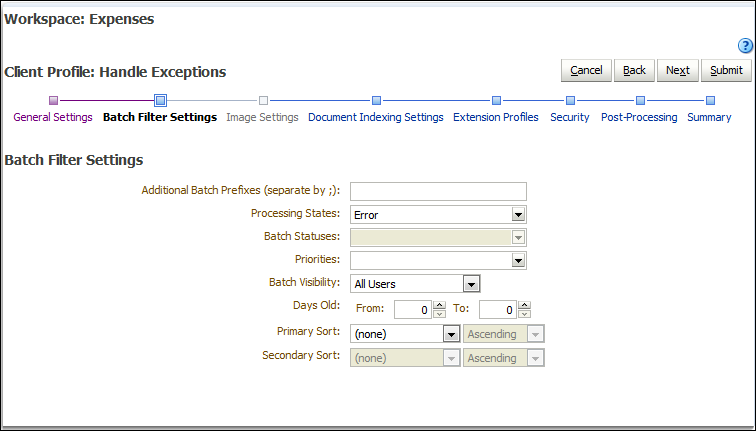Click the Extension Profiles step marker
This screenshot has height=431, width=756.
tap(496, 100)
